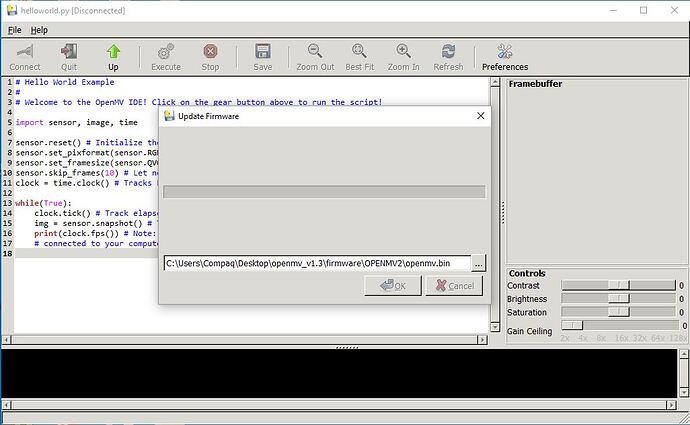Click the code editor vertical scrollbar up arrow

click(x=495, y=82)
